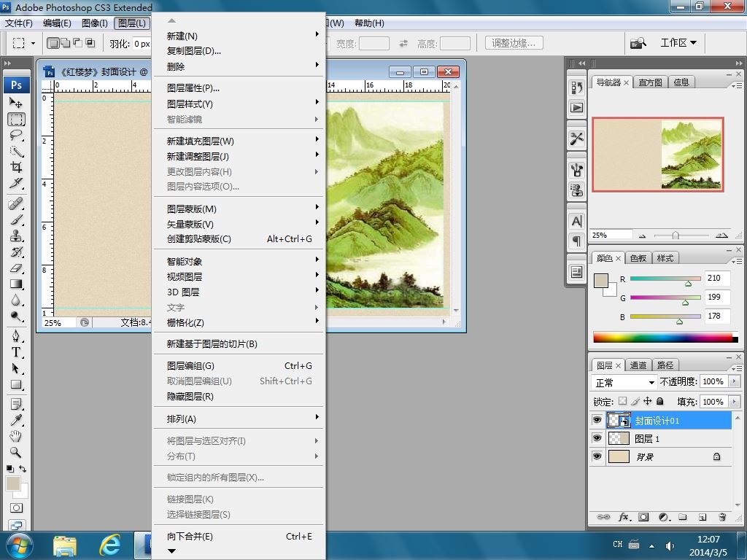This screenshot has height=560, width=747.
Task: Add a layer style with fx button
Action: click(x=624, y=517)
